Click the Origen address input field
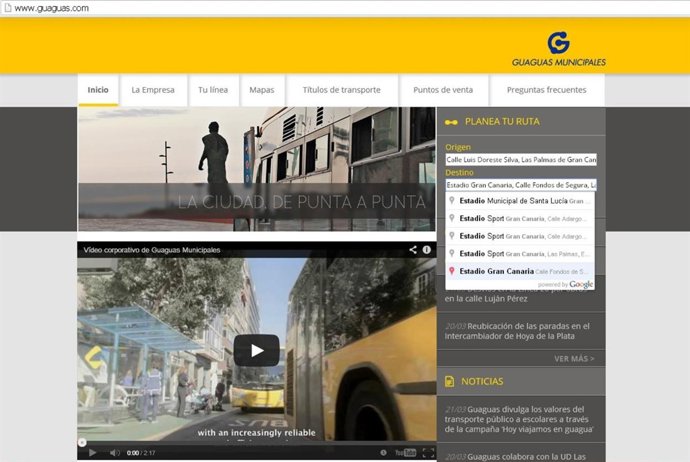This screenshot has width=690, height=462. 521,160
